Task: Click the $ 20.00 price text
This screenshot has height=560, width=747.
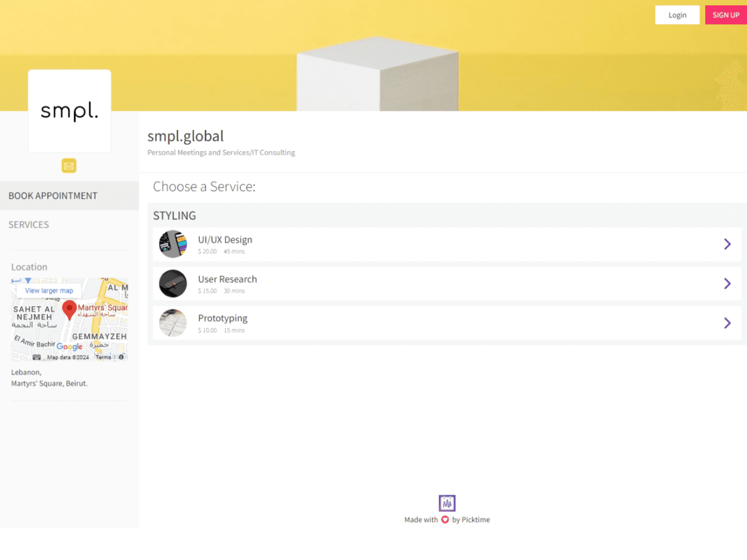Action: click(x=207, y=252)
